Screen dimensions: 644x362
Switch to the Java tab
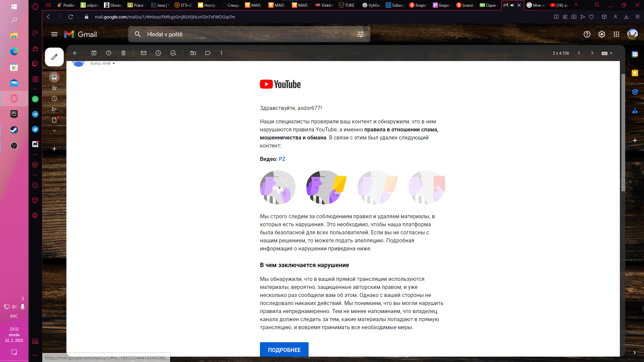(160, 5)
